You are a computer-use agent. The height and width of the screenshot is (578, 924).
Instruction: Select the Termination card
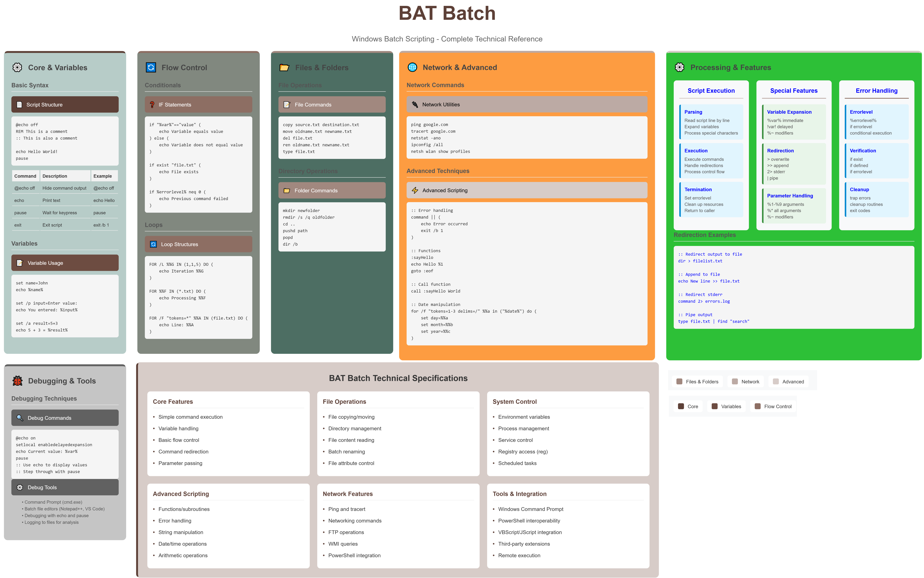click(711, 200)
